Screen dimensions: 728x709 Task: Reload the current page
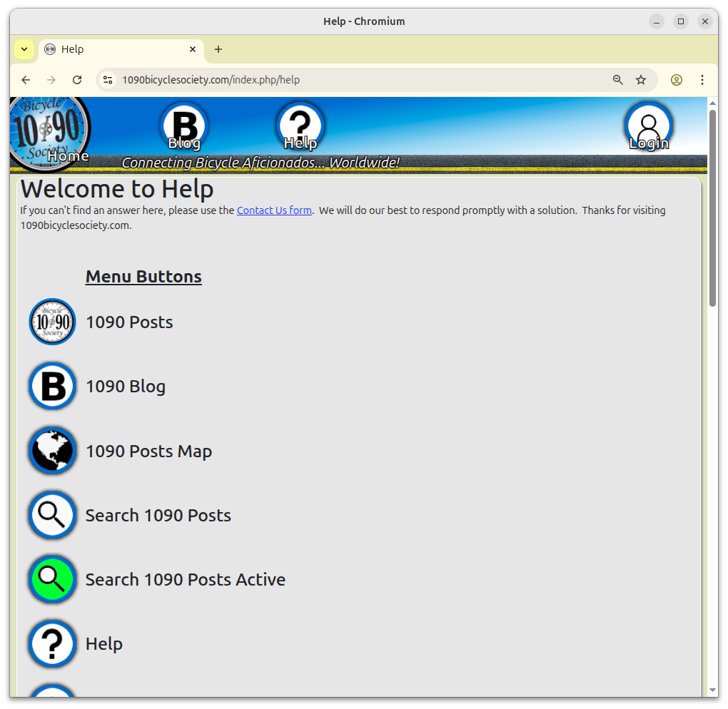(77, 79)
